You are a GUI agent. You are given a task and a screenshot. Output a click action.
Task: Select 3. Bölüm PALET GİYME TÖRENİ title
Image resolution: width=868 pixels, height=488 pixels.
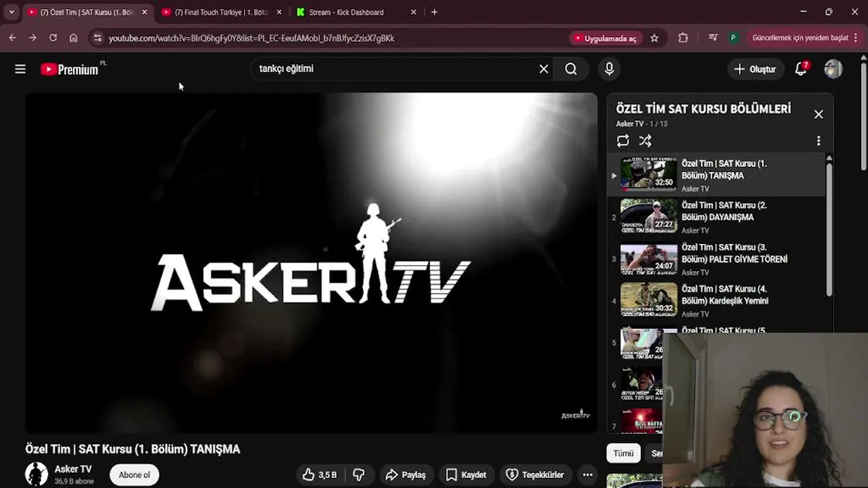click(734, 253)
